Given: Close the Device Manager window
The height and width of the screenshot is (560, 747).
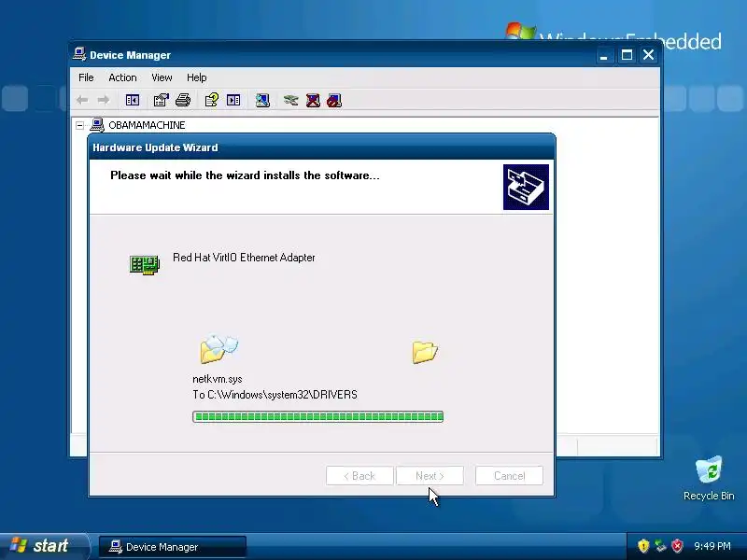Looking at the screenshot, I should (648, 55).
